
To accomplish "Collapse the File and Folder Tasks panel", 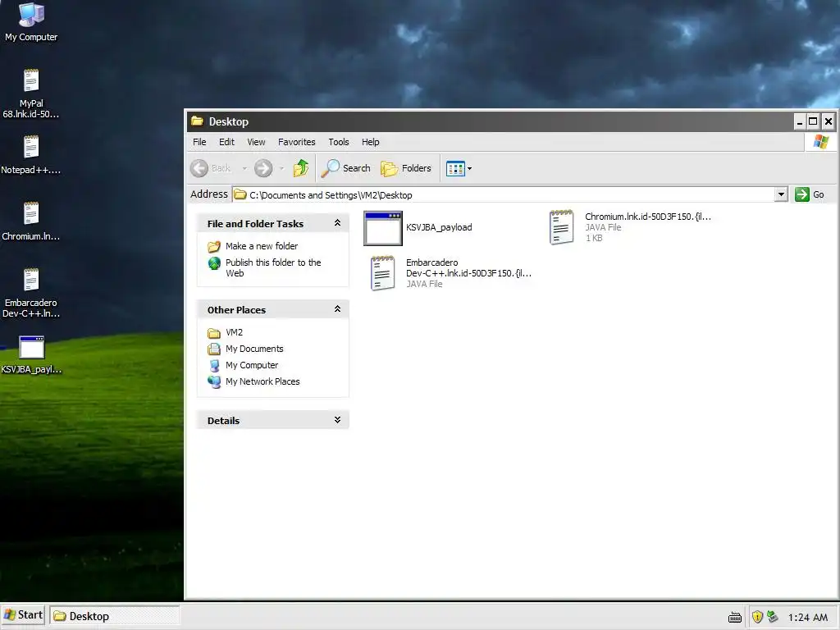I will (x=337, y=223).
